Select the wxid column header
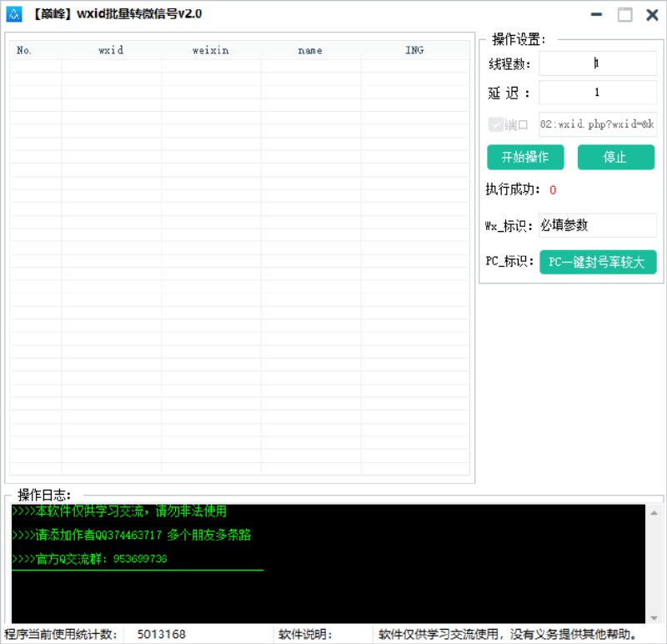 coord(112,50)
